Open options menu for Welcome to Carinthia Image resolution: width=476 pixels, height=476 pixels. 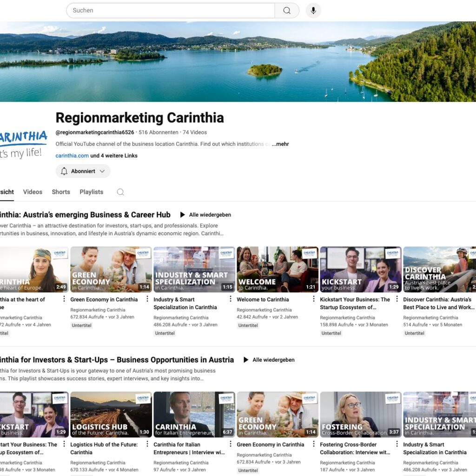coord(314,299)
